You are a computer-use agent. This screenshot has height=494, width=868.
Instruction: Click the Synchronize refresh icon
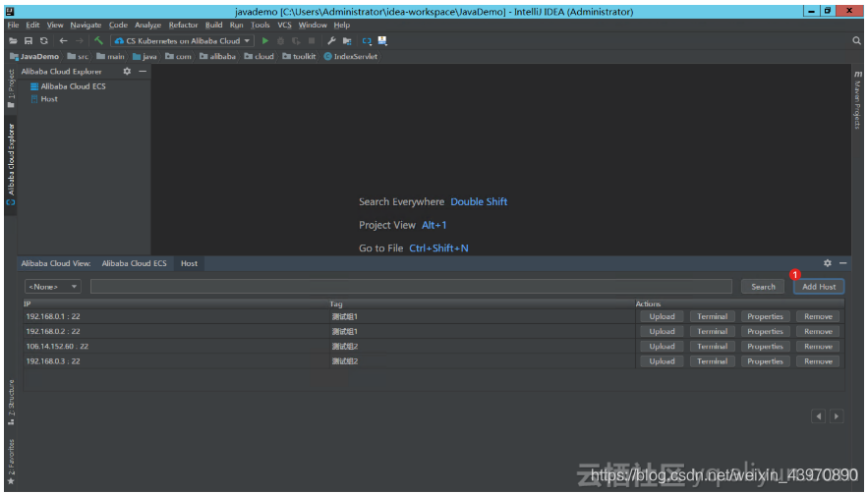point(43,41)
